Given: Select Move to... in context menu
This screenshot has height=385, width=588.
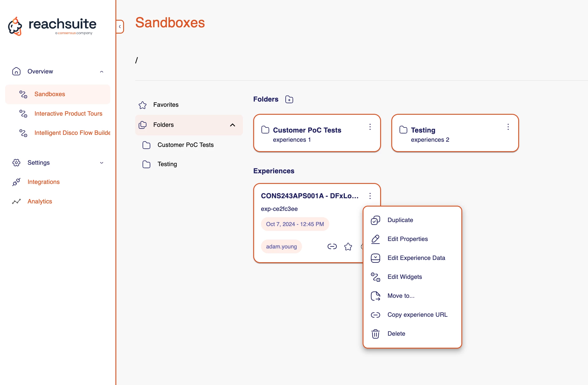Looking at the screenshot, I should coord(401,296).
